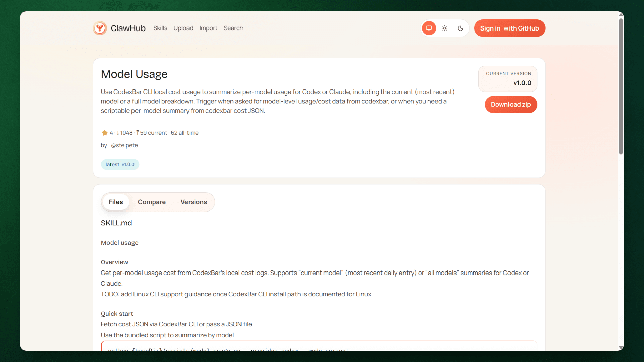Go to the Import page
The height and width of the screenshot is (362, 644).
click(x=208, y=28)
